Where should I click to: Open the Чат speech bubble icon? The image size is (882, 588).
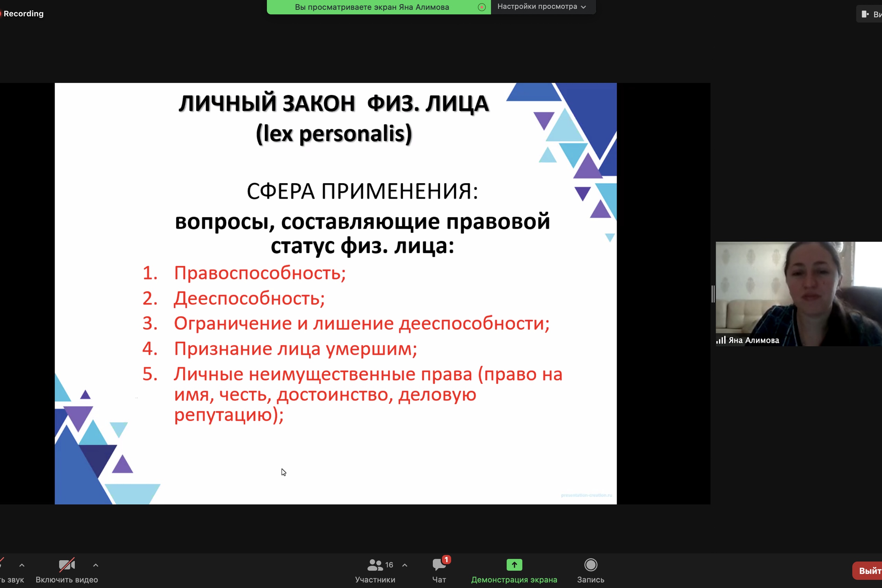(438, 565)
